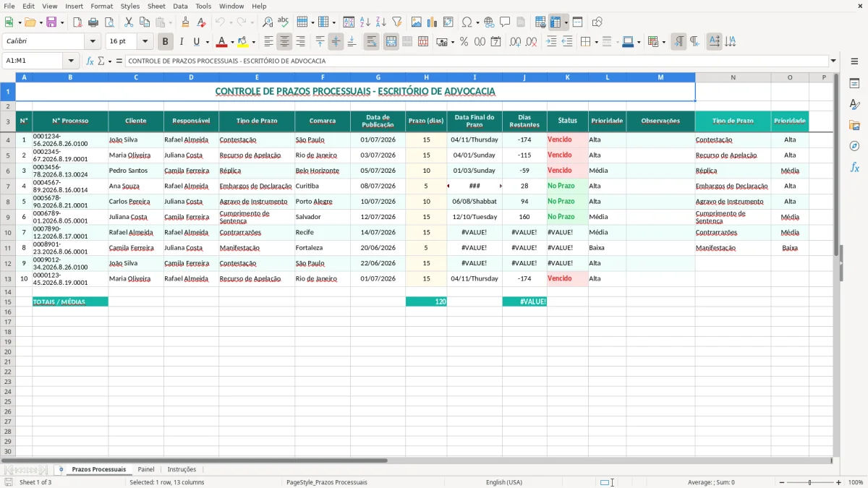This screenshot has width=868, height=488.
Task: Click the Save document icon
Action: [x=51, y=22]
